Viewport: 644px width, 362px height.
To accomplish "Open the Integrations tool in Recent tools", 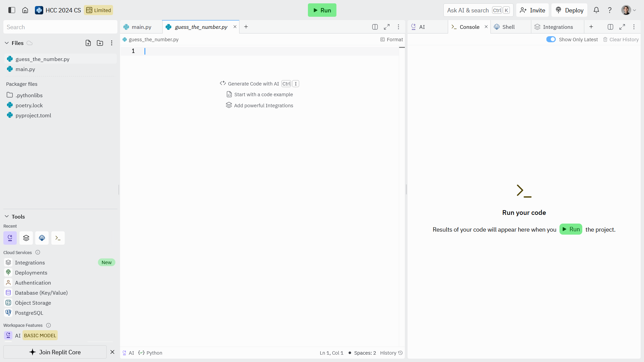I will [x=26, y=238].
